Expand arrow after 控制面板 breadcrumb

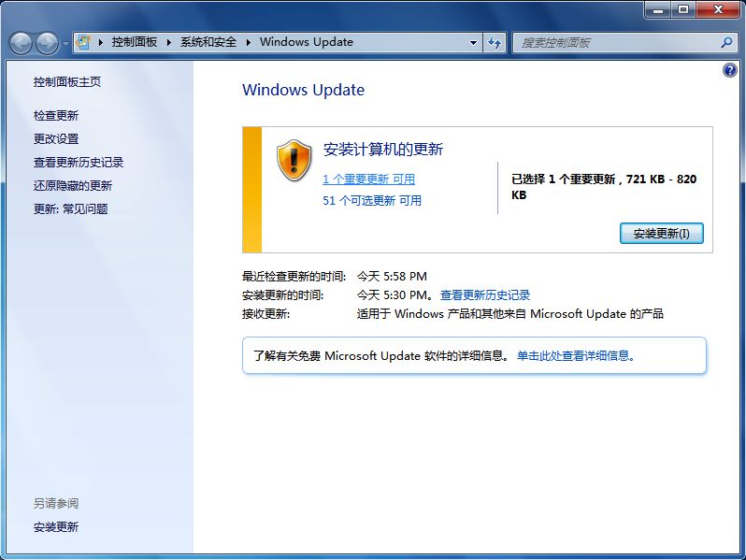(x=168, y=42)
